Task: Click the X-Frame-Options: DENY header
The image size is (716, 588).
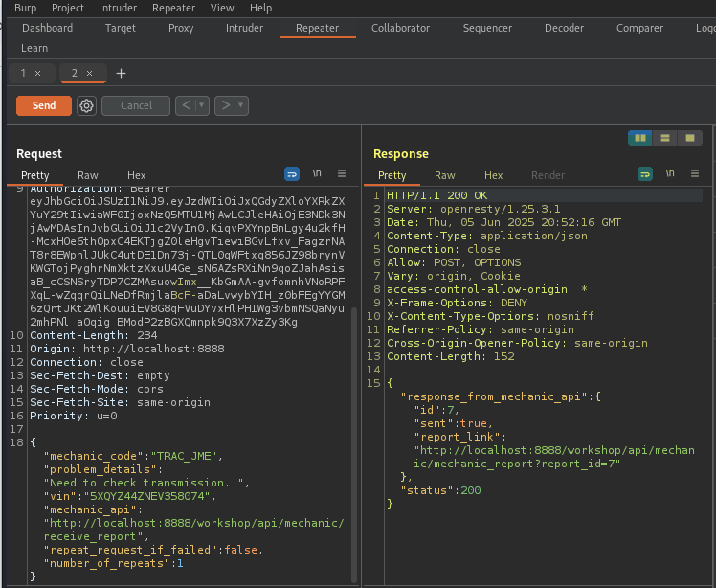Action: tap(458, 303)
